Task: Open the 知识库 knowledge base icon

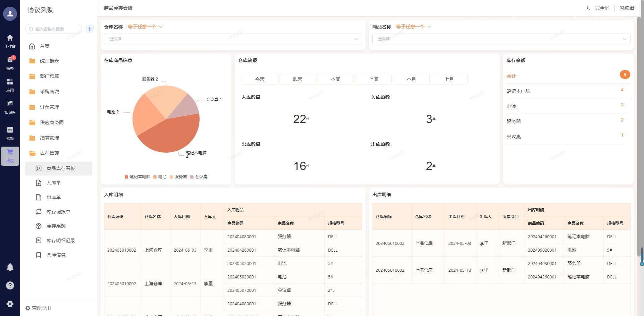Action: point(10,107)
